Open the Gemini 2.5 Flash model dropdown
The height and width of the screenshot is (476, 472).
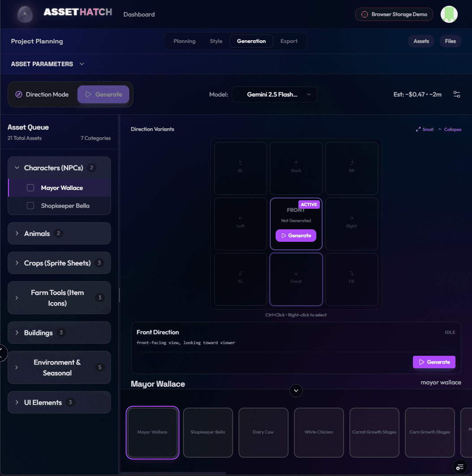tap(274, 94)
